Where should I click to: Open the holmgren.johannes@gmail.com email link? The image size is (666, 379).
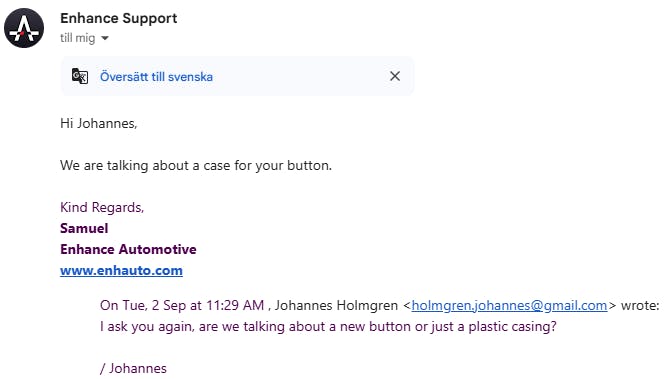click(509, 305)
